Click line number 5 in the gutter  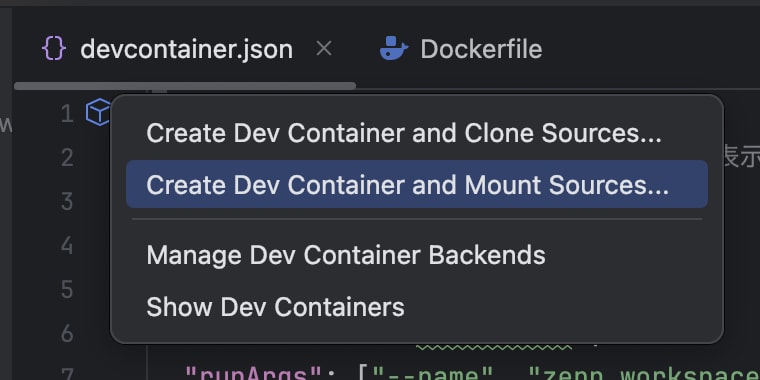67,289
